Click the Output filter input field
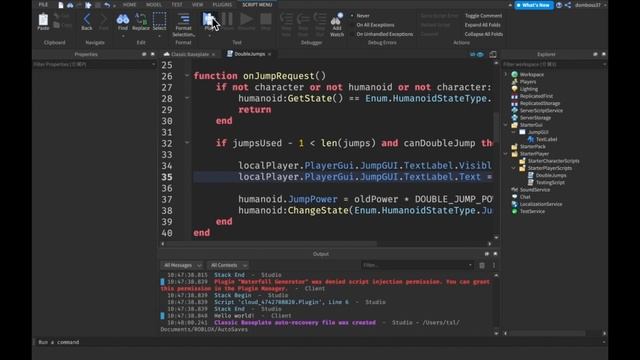640x360 pixels. pyautogui.click(x=417, y=265)
